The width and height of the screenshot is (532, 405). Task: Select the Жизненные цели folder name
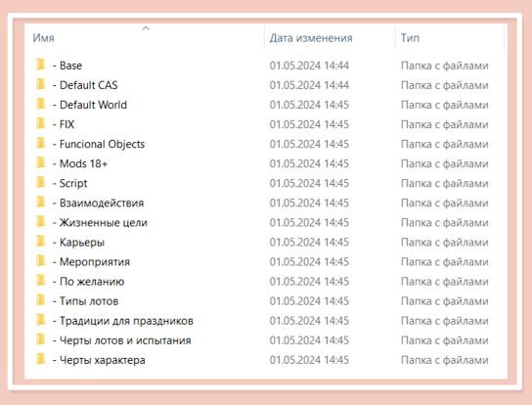click(103, 223)
